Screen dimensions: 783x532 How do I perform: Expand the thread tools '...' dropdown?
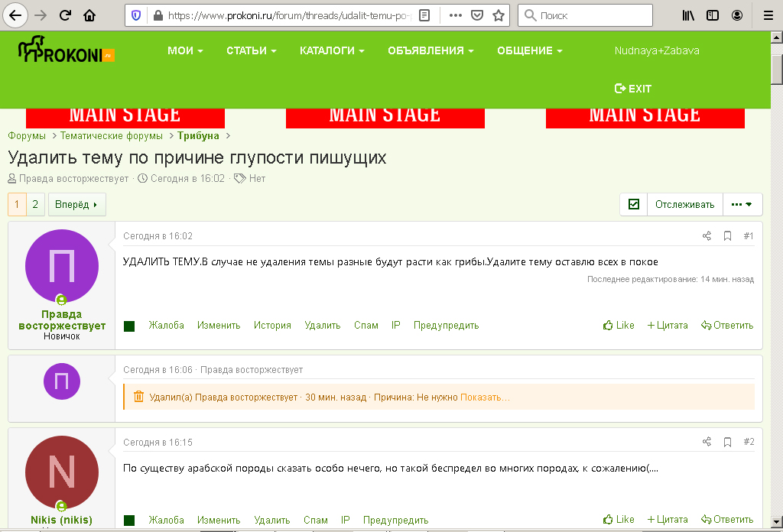pos(742,204)
